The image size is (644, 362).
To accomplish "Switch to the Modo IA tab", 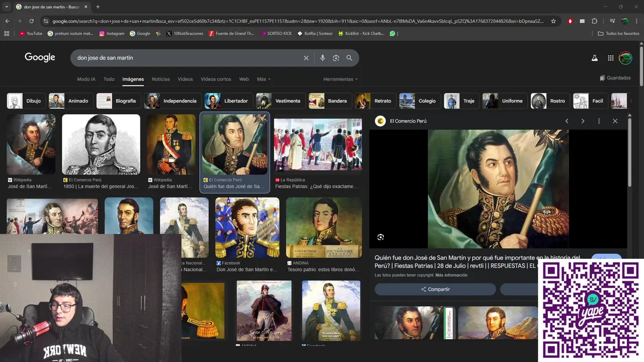I will (86, 79).
